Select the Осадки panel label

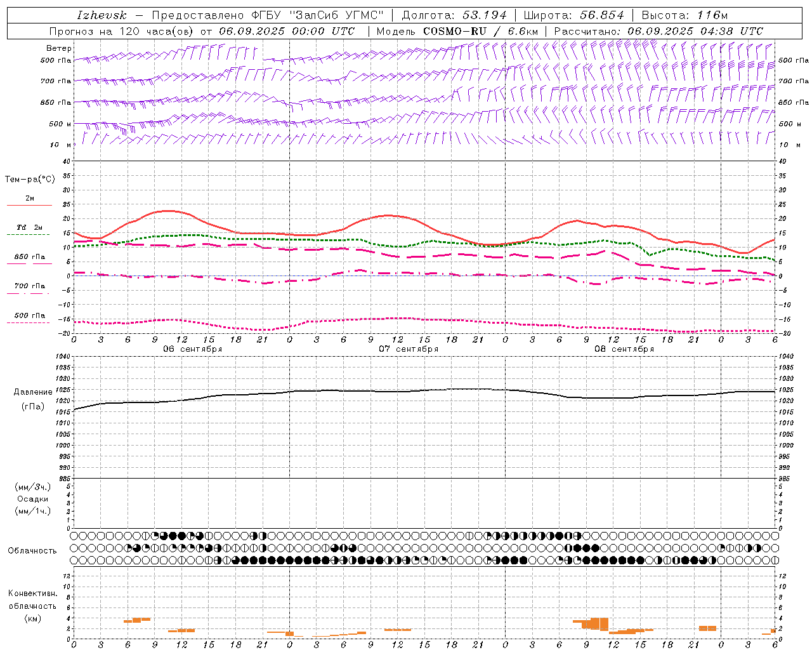[x=33, y=499]
